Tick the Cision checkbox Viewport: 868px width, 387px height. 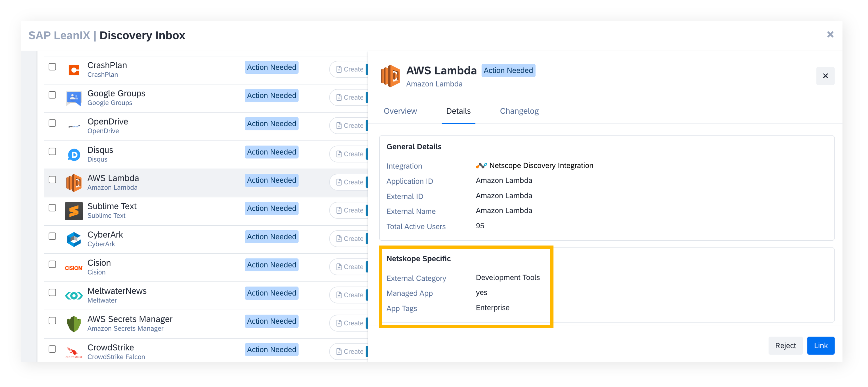click(x=52, y=264)
